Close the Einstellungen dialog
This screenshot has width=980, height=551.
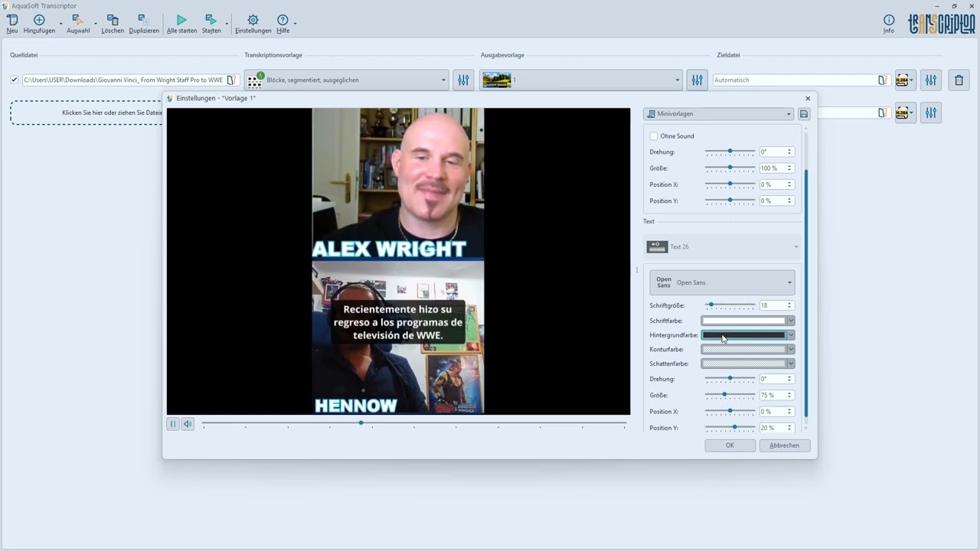(x=808, y=98)
